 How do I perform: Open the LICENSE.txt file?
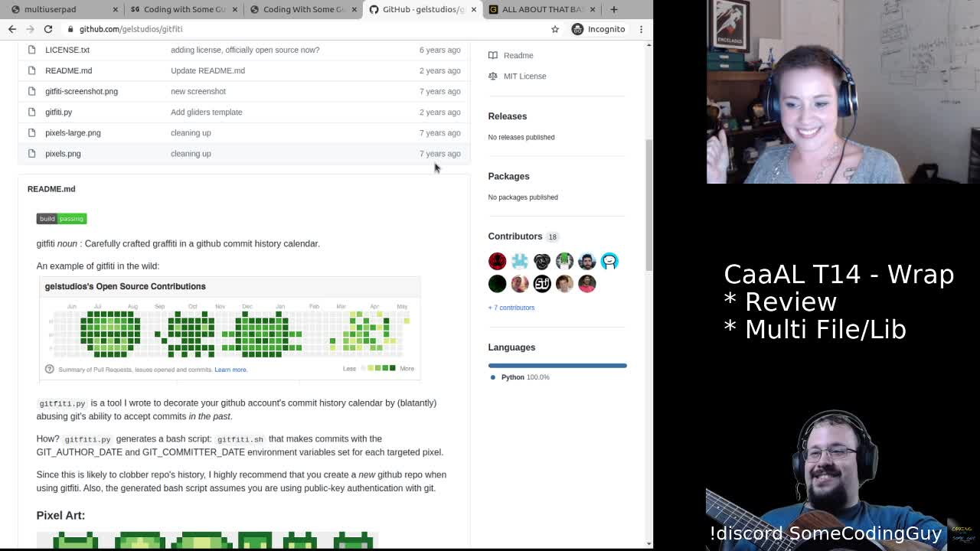67,50
